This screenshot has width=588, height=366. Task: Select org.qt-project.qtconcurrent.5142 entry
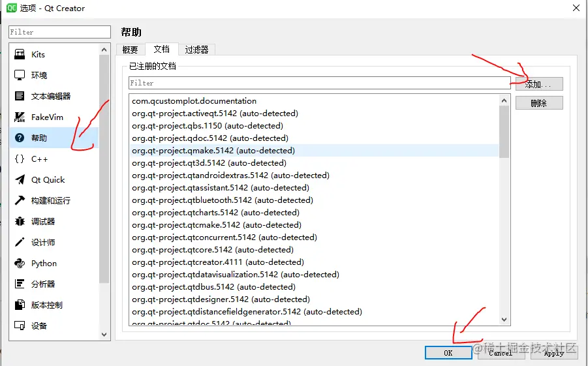315,237
